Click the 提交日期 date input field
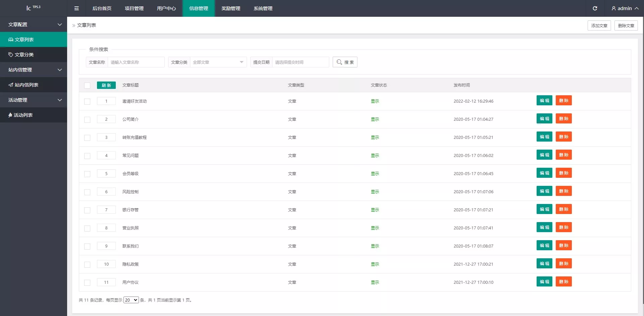The image size is (644, 316). point(300,62)
